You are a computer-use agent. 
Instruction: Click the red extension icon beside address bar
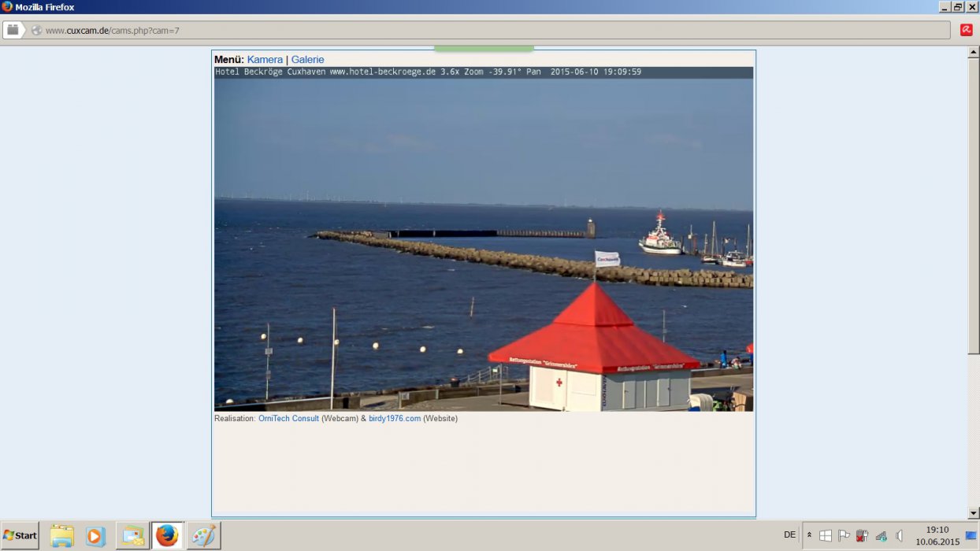tap(966, 30)
